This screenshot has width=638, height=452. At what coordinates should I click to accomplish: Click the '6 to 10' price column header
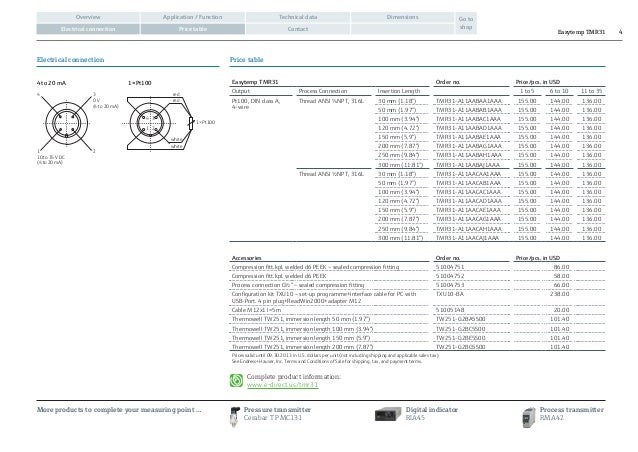pos(559,91)
